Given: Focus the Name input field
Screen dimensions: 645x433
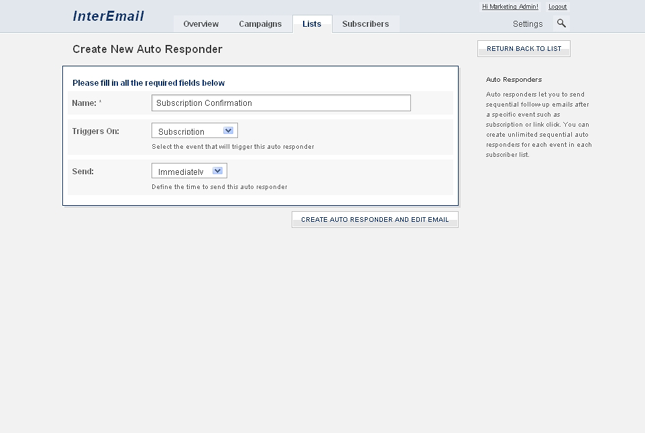Looking at the screenshot, I should pyautogui.click(x=281, y=103).
